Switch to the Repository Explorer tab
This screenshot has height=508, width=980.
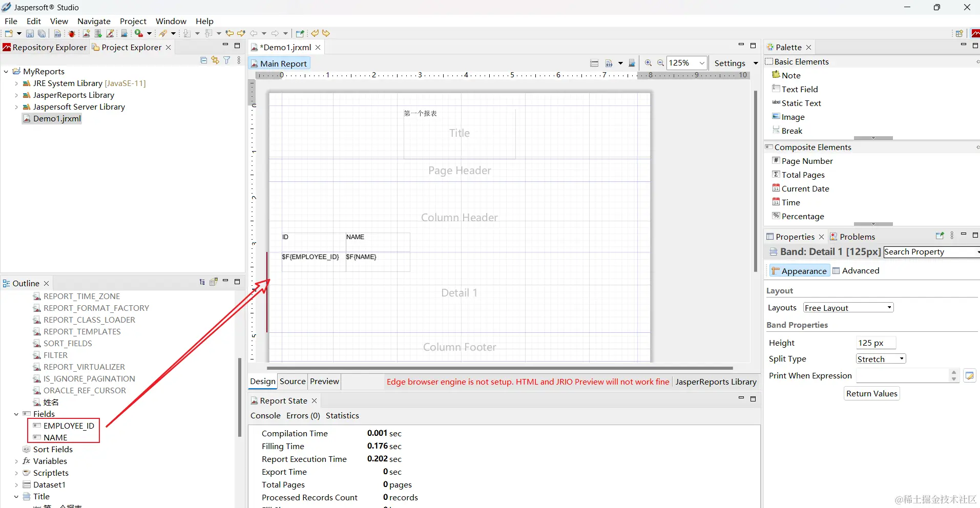point(45,47)
